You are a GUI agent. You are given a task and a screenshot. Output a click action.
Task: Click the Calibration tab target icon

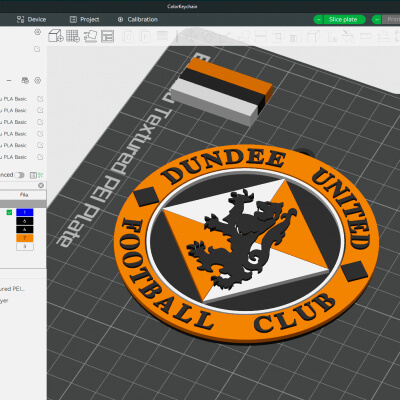pyautogui.click(x=120, y=20)
